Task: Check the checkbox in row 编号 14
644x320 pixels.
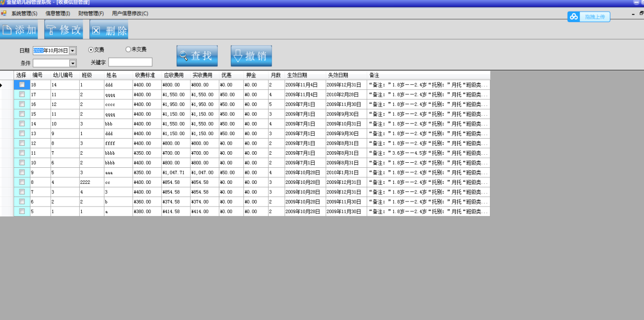Action: tap(22, 124)
